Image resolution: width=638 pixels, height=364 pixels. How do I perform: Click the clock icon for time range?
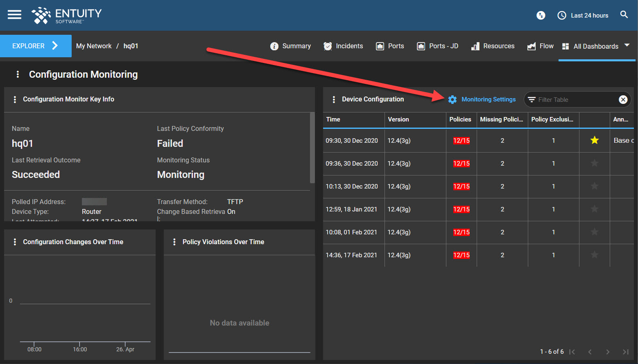tap(562, 16)
